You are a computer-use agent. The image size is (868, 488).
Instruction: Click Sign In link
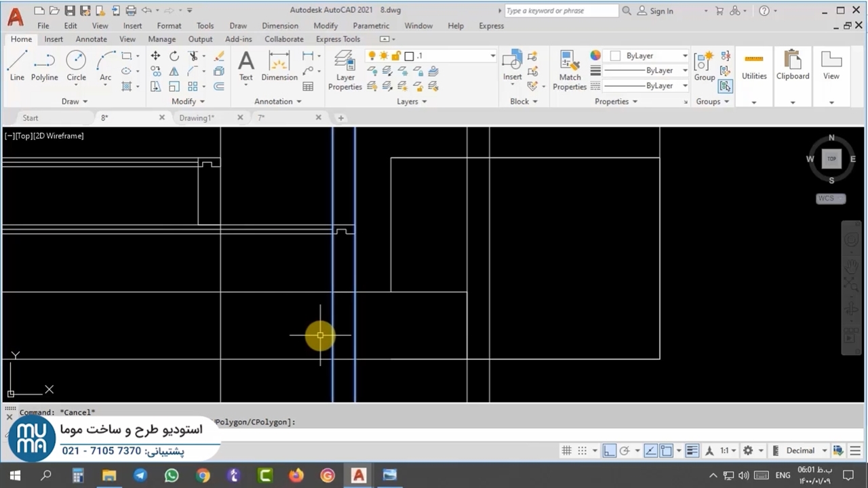click(661, 11)
